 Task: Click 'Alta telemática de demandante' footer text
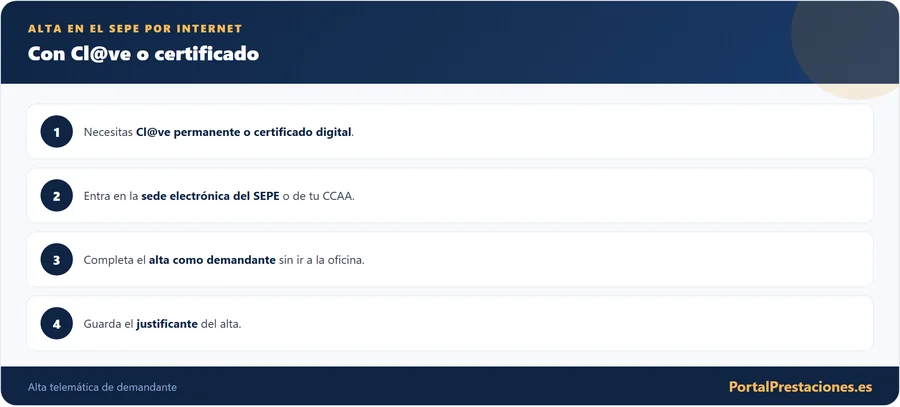[x=102, y=387]
